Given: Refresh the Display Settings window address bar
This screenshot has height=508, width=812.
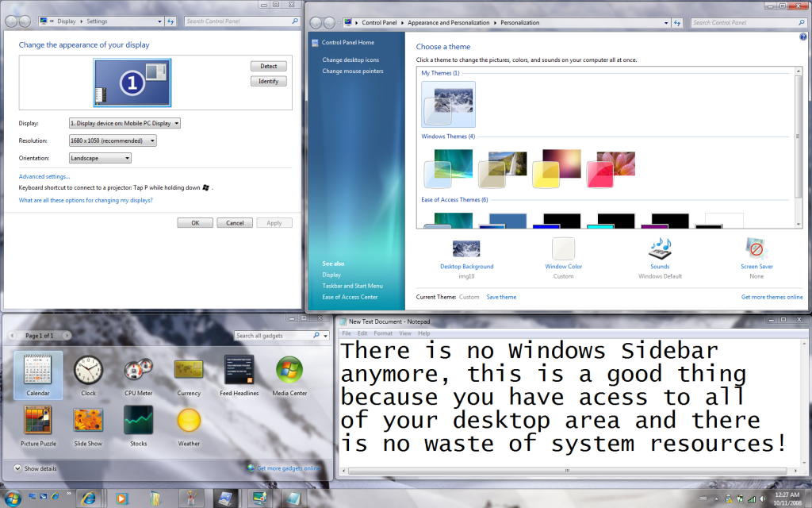Looking at the screenshot, I should [170, 21].
